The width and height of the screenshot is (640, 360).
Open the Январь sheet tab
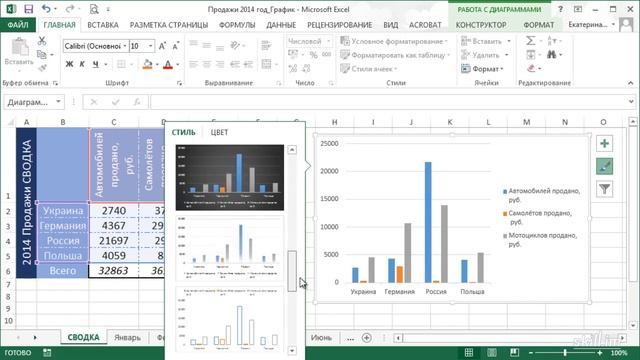pos(127,338)
